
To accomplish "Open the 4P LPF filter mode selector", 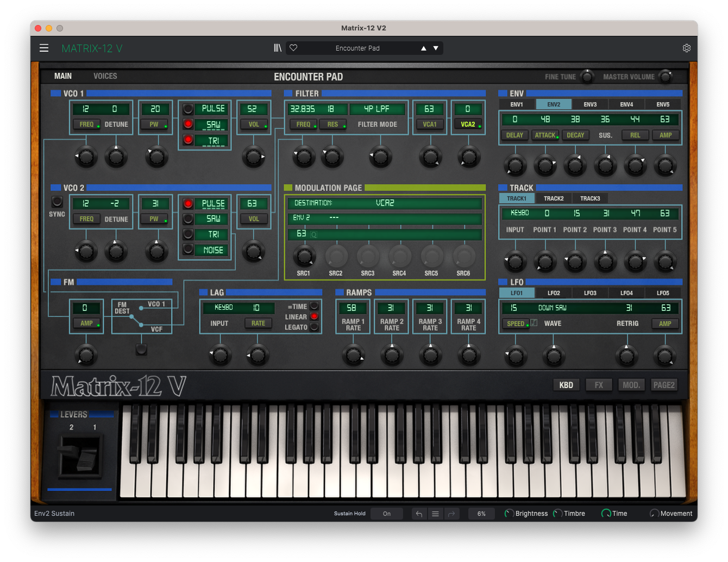I will 377,109.
